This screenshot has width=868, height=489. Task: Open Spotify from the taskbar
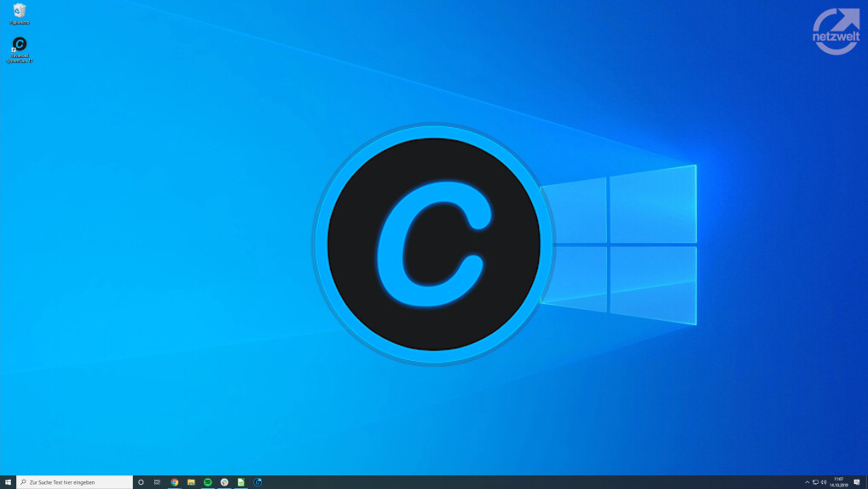pos(207,482)
